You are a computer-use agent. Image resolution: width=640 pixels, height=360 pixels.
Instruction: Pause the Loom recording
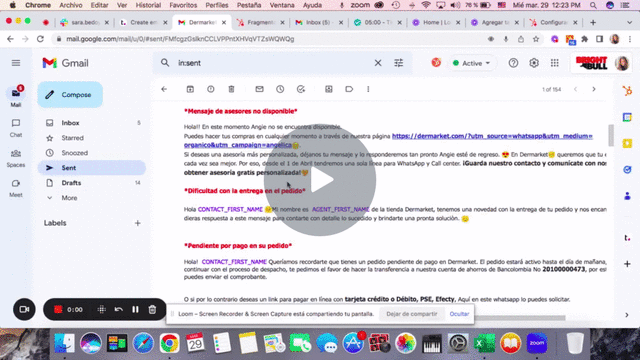tap(136, 309)
